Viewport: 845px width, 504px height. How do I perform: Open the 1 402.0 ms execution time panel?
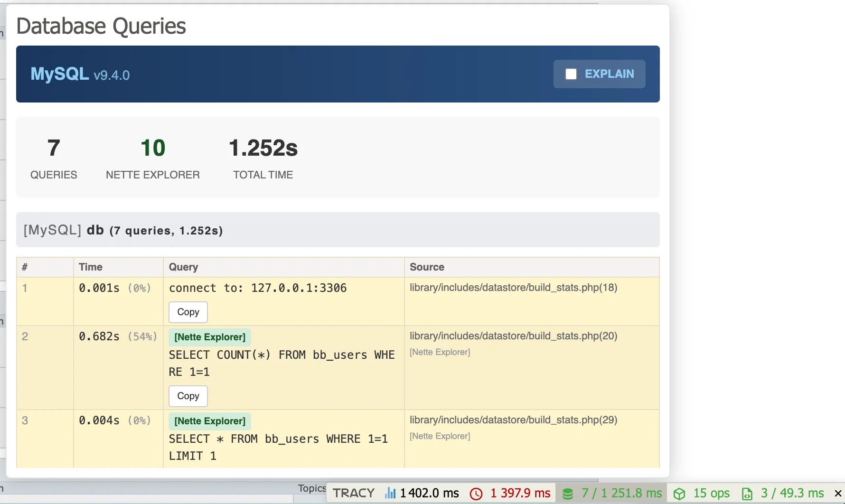tap(422, 493)
